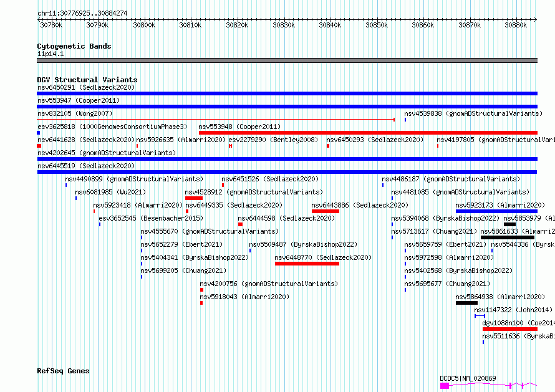Click the Cytogenetic Bands track title
The height and width of the screenshot is (392, 555).
point(74,46)
